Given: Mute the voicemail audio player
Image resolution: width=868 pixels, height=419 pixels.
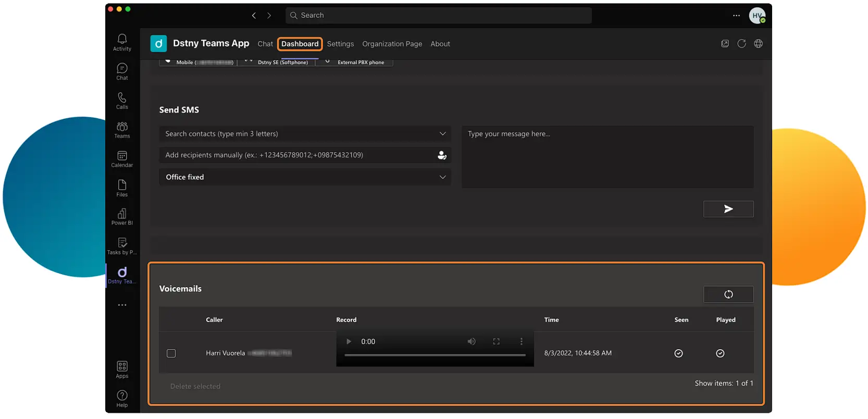Looking at the screenshot, I should (472, 341).
